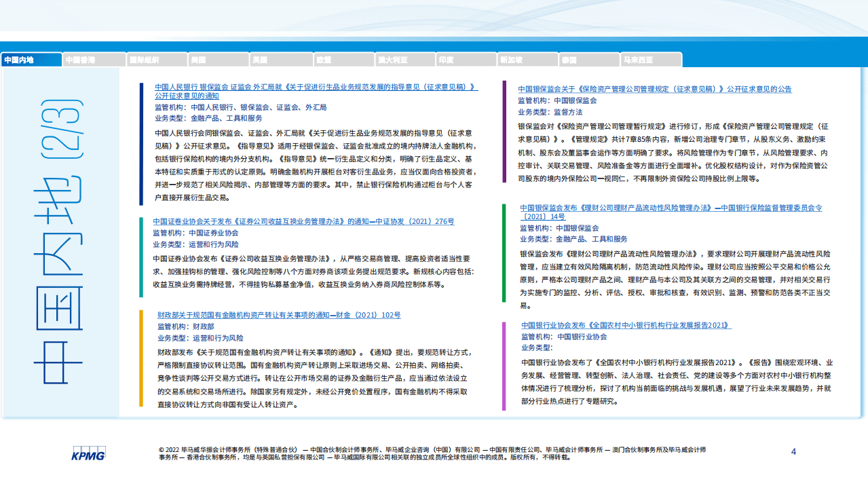
Task: Click the currently active 中国内地 tab
Action: (x=31, y=59)
